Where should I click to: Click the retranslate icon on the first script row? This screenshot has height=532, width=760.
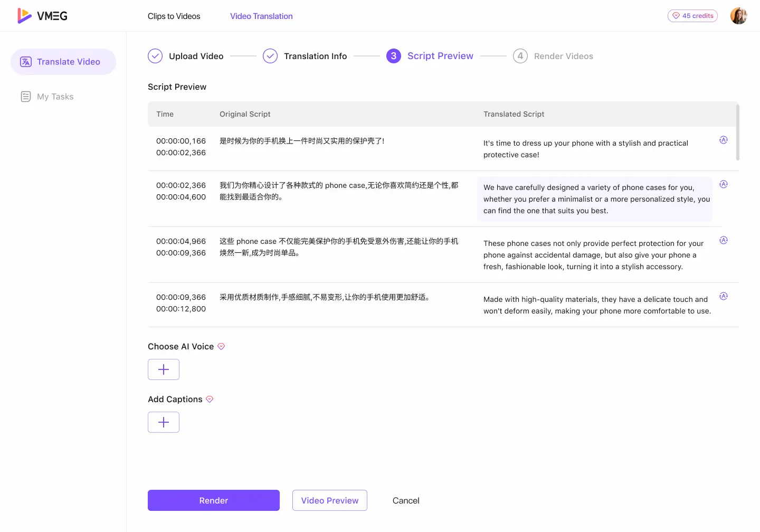coord(724,140)
